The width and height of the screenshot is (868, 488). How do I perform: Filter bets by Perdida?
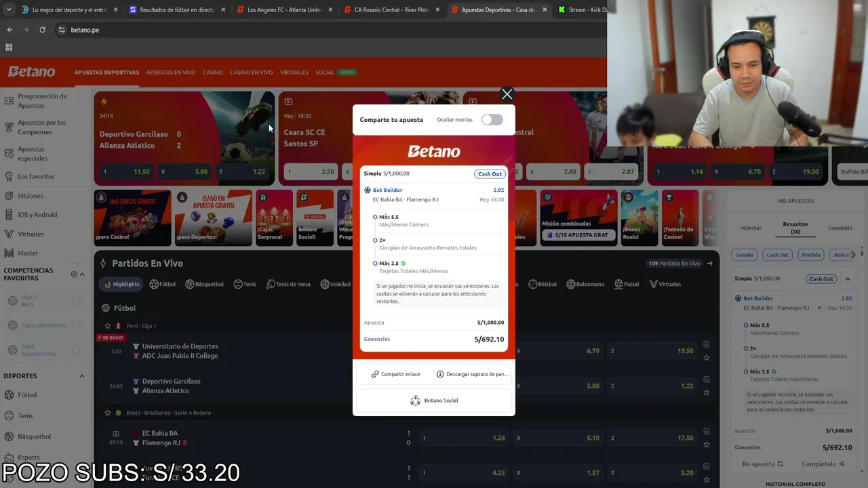[x=810, y=255]
